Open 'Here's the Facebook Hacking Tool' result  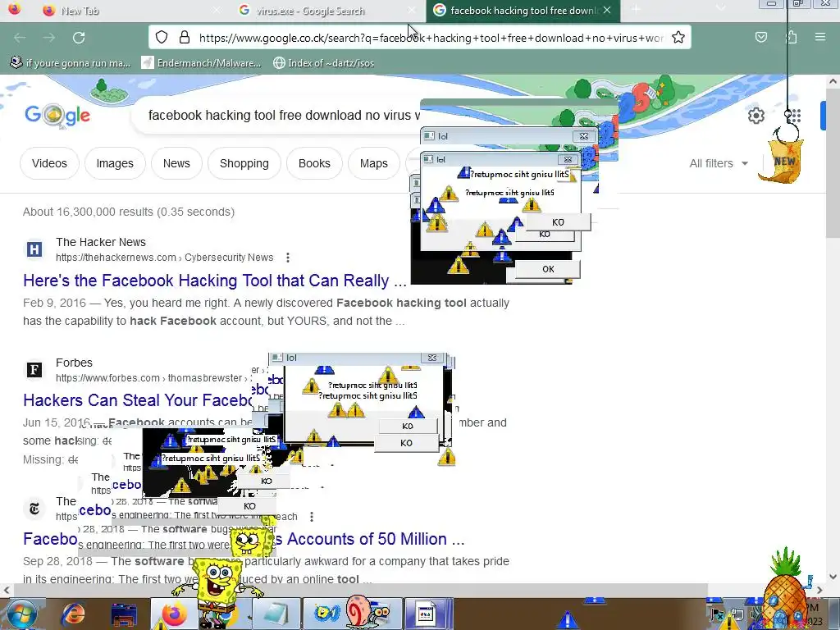(x=215, y=281)
